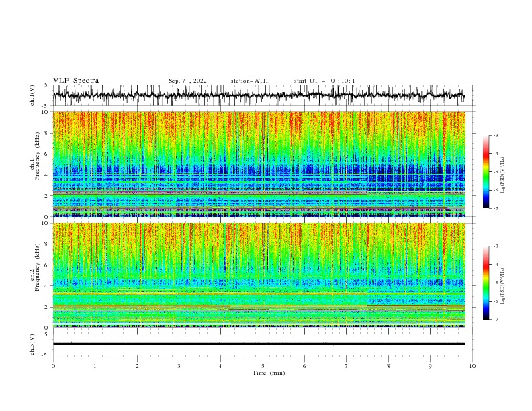Click the date label 'Sep. 7 , 2022'
The image size is (532, 411).
187,81
